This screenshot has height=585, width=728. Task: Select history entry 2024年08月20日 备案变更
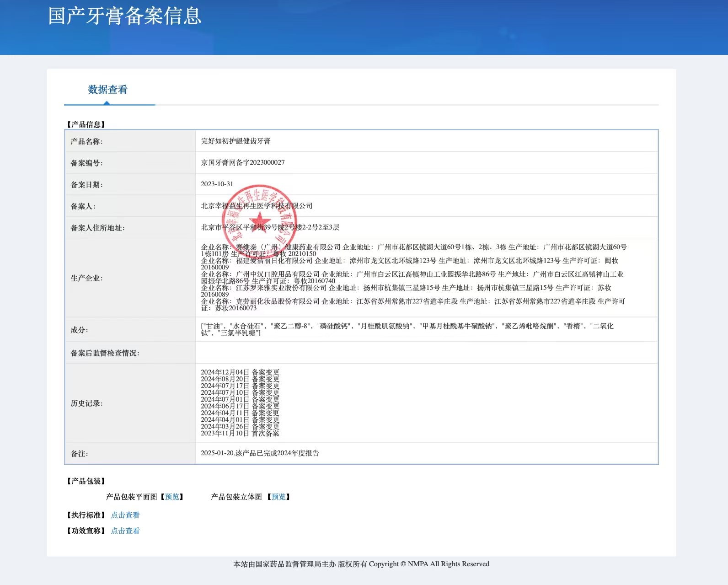click(240, 379)
